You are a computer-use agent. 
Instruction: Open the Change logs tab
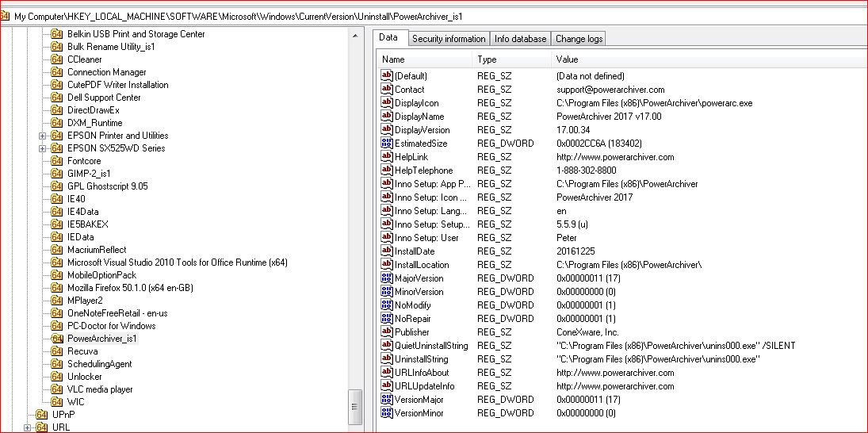coord(579,39)
